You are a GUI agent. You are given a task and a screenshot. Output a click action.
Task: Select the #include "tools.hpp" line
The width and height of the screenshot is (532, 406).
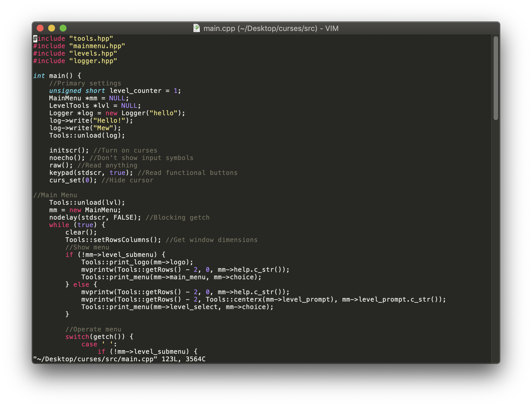coord(73,38)
